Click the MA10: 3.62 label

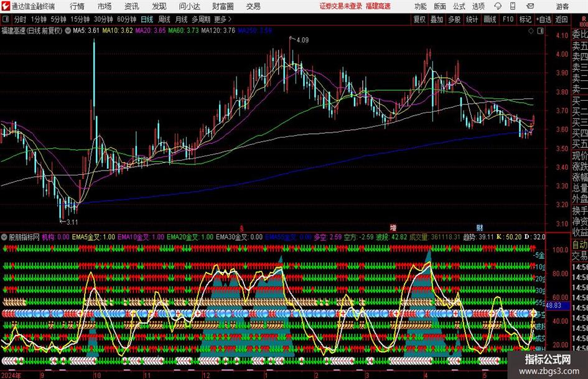click(x=118, y=30)
